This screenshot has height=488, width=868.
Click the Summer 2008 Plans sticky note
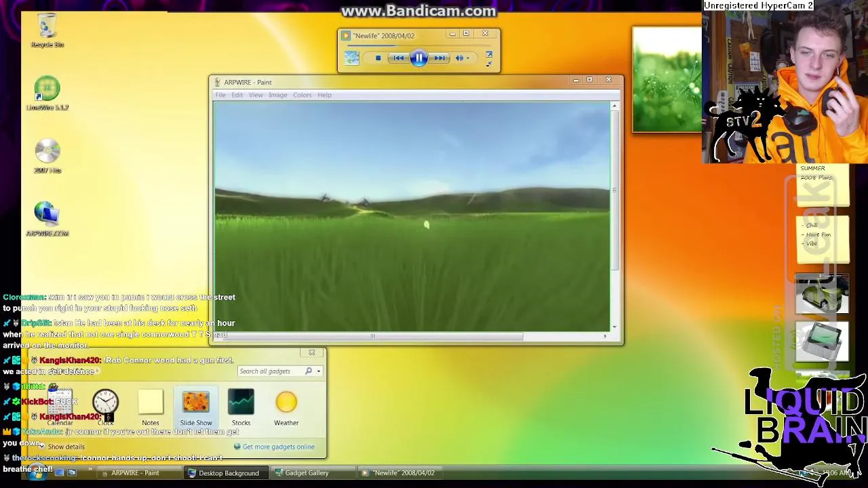823,184
